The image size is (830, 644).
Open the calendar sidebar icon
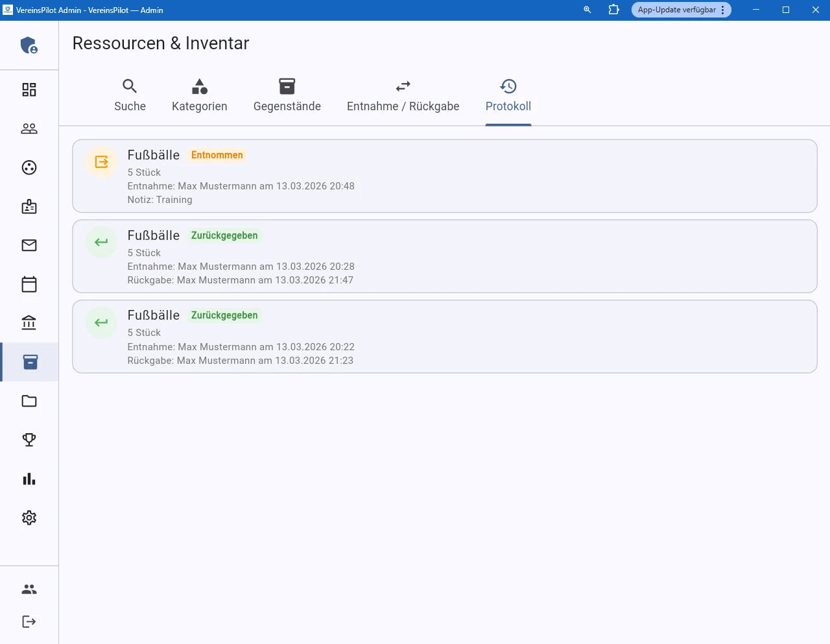point(29,284)
